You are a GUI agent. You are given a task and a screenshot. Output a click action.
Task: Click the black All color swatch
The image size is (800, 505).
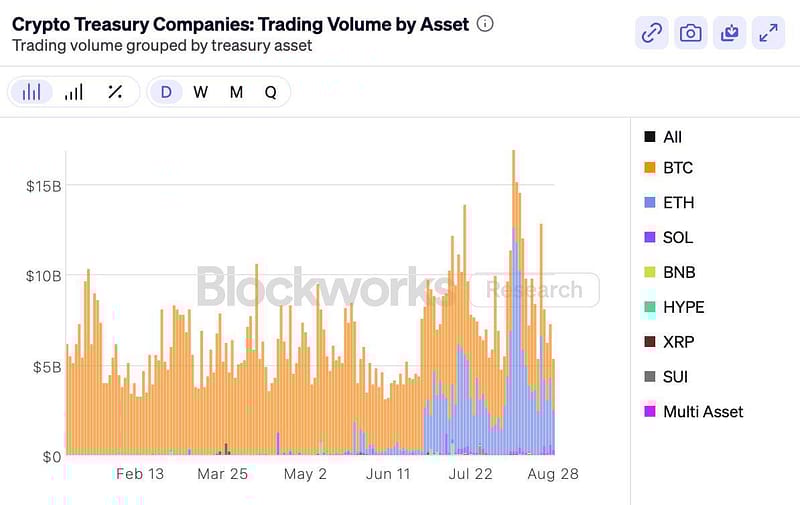pos(649,136)
